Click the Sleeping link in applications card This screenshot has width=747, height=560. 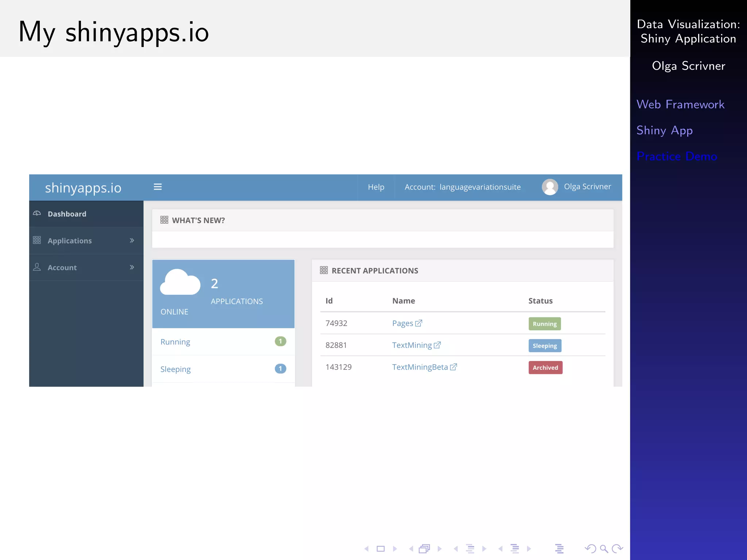pyautogui.click(x=175, y=369)
